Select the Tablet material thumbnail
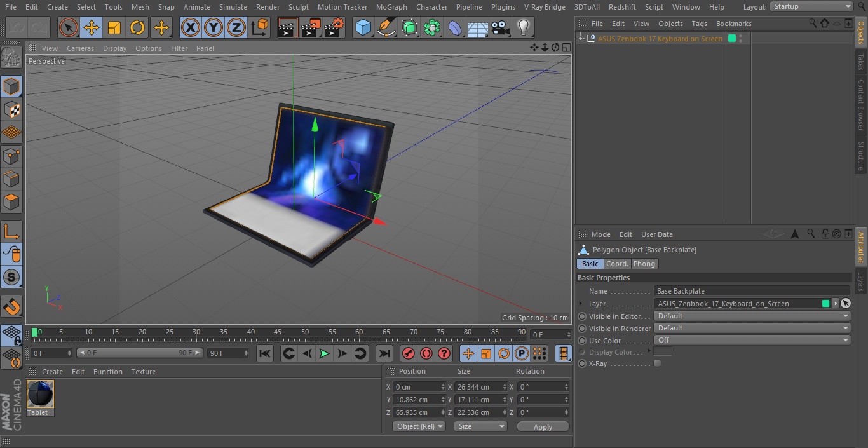 pos(40,394)
